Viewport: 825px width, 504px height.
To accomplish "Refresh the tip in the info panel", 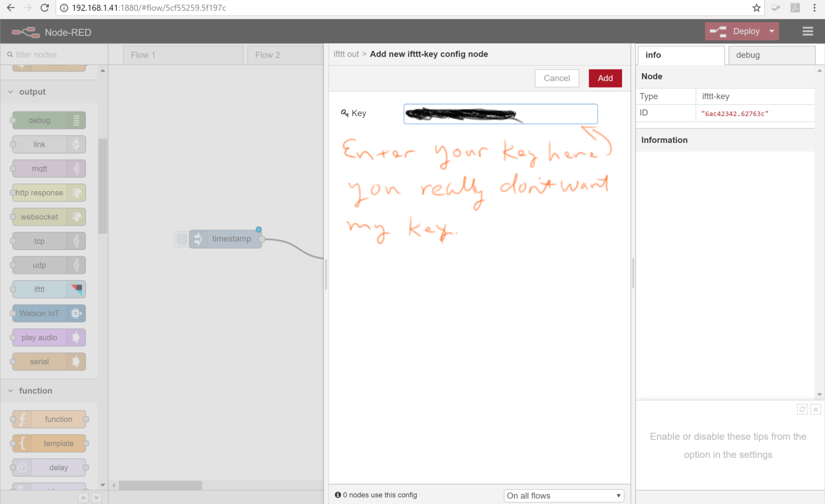I will [802, 409].
